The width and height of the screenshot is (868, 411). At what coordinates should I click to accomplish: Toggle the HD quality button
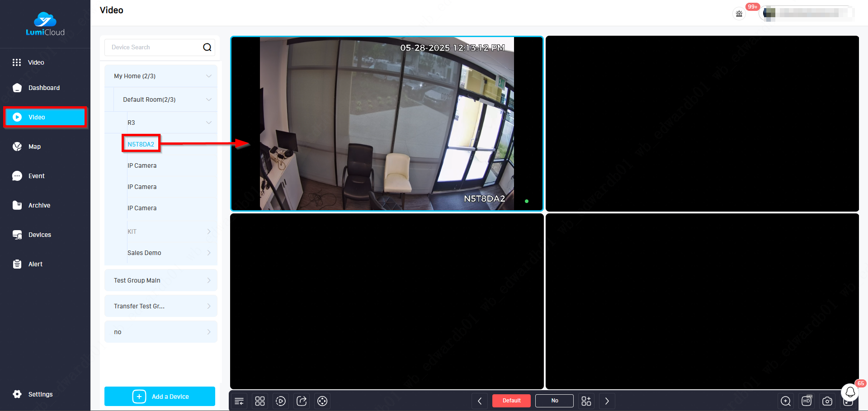coord(807,401)
